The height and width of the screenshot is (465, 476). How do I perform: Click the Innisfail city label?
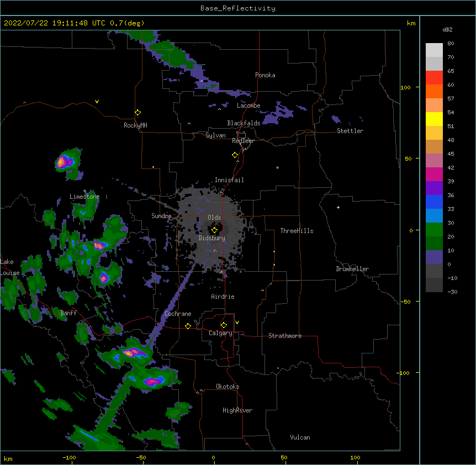point(229,180)
